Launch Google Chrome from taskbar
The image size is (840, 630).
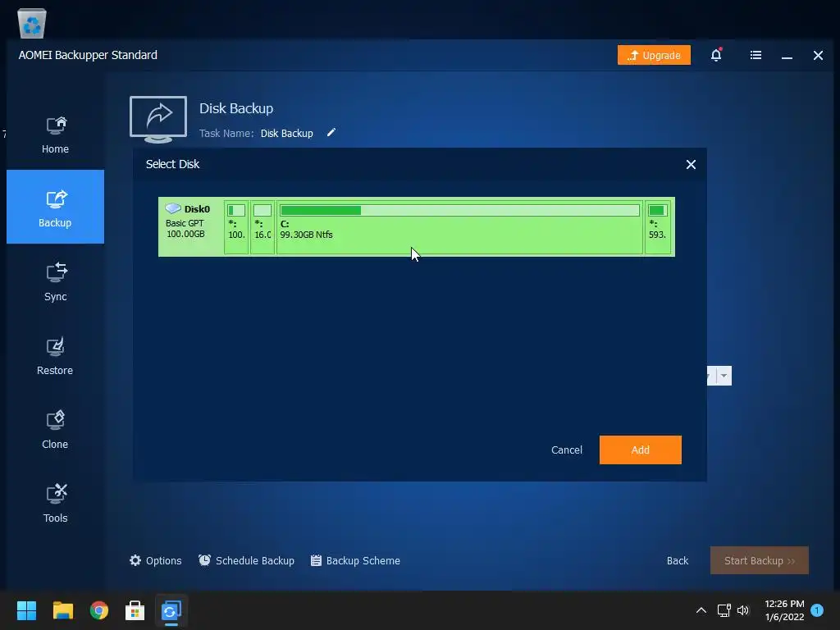[99, 610]
